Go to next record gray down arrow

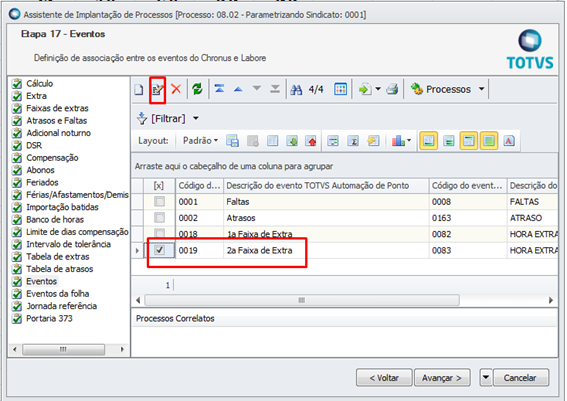click(x=257, y=88)
